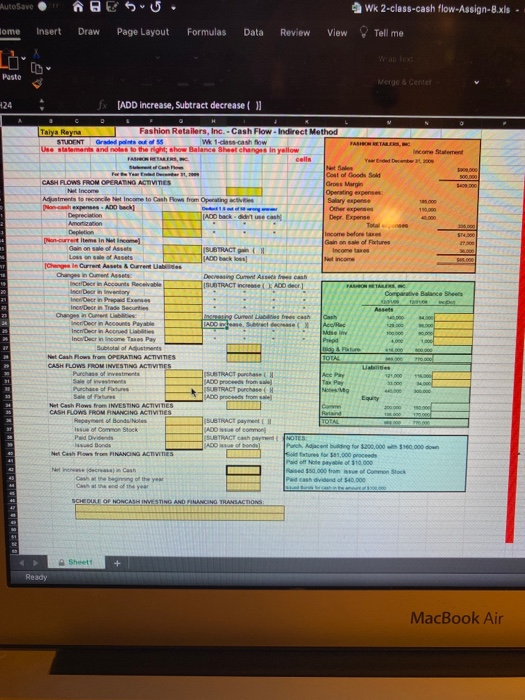The image size is (525, 700).
Task: Click the previous sheet navigation arrow
Action: pyautogui.click(x=21, y=562)
